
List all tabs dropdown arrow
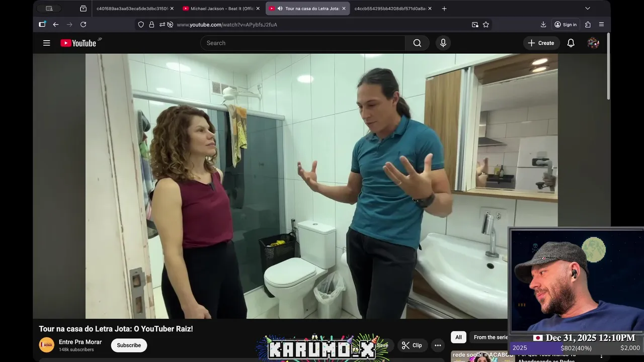pos(587,9)
